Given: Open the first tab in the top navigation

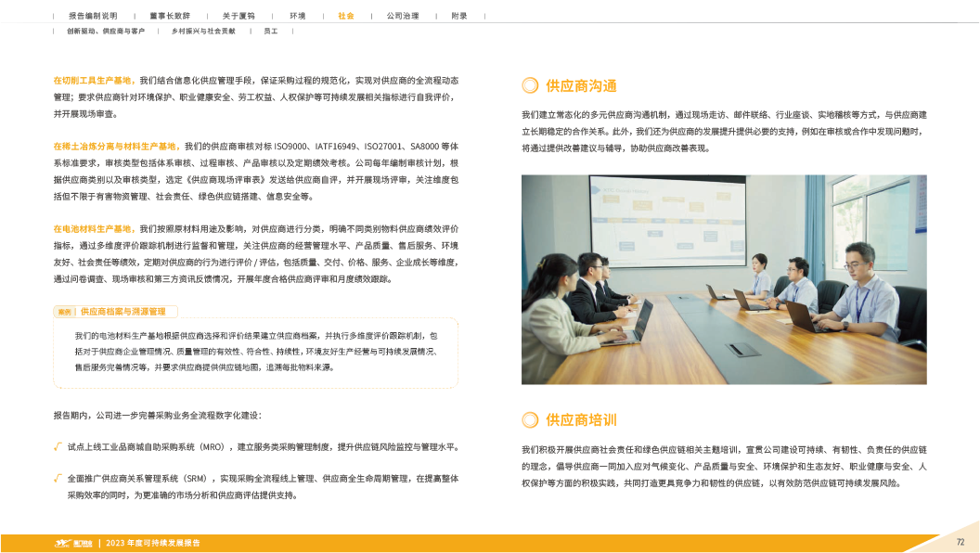Looking at the screenshot, I should coord(92,17).
